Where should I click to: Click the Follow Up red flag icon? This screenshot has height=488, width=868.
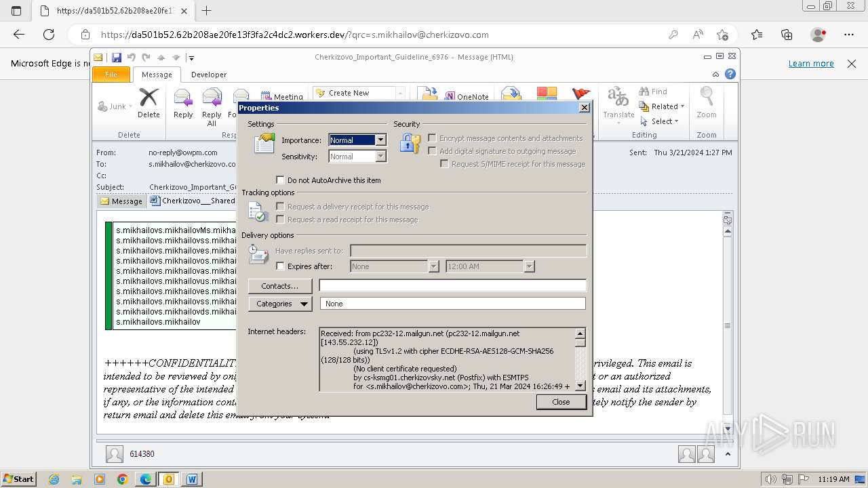point(581,95)
